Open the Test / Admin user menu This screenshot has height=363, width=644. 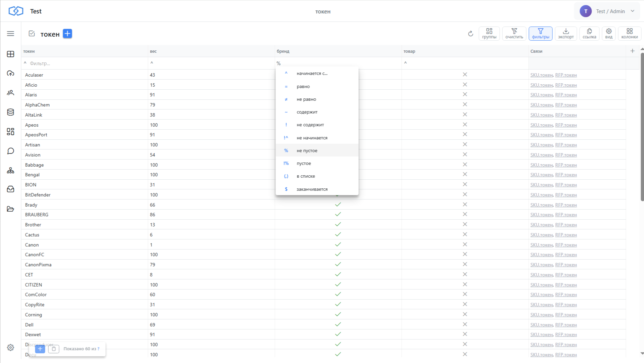[607, 11]
